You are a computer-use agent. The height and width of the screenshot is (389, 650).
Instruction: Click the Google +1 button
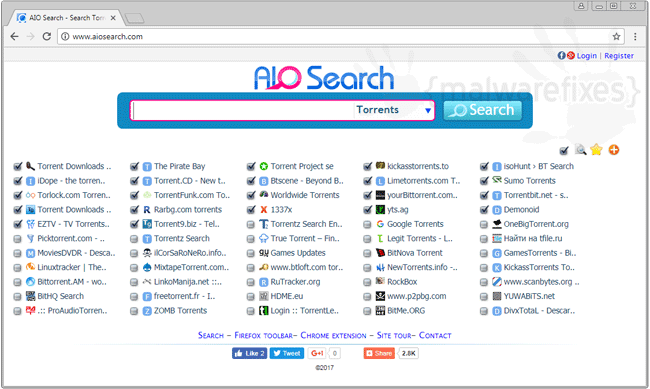click(x=317, y=353)
